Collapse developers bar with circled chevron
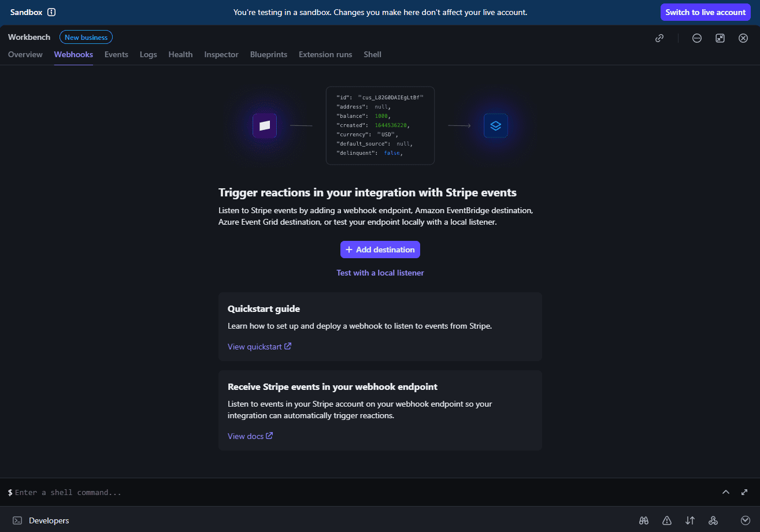The height and width of the screenshot is (532, 760). coord(746,520)
